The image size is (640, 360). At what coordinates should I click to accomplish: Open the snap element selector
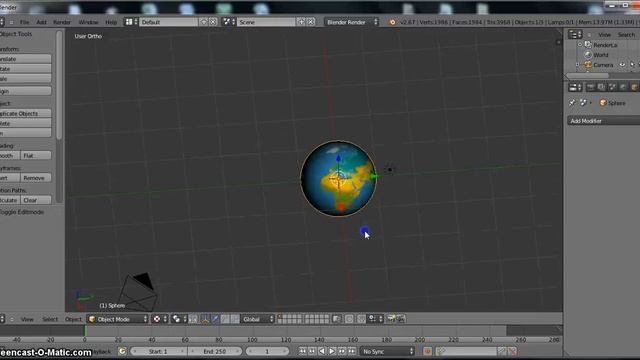[x=375, y=319]
